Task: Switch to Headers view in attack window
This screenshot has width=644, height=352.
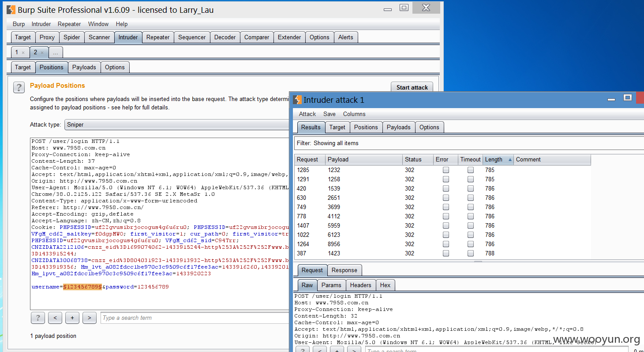Action: click(x=361, y=285)
